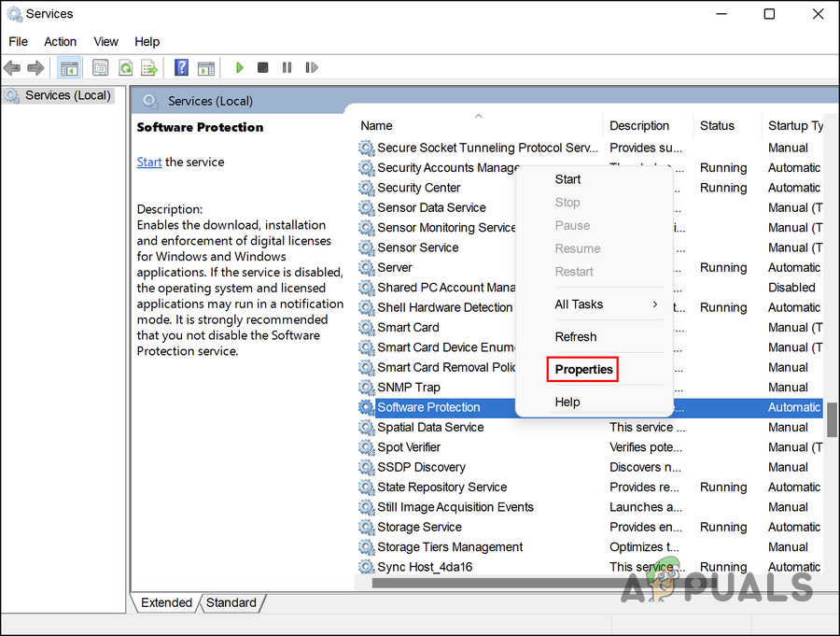Select Smart Card Removal Policy row

591,367
